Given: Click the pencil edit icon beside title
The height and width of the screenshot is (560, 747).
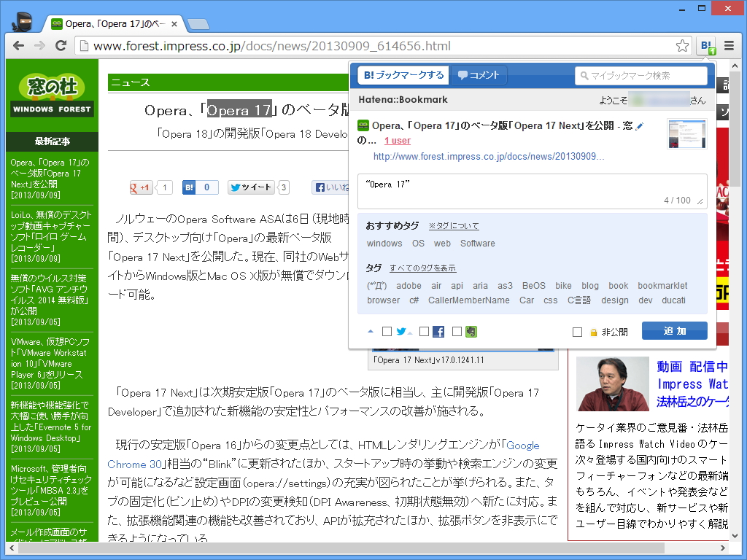Looking at the screenshot, I should (640, 125).
